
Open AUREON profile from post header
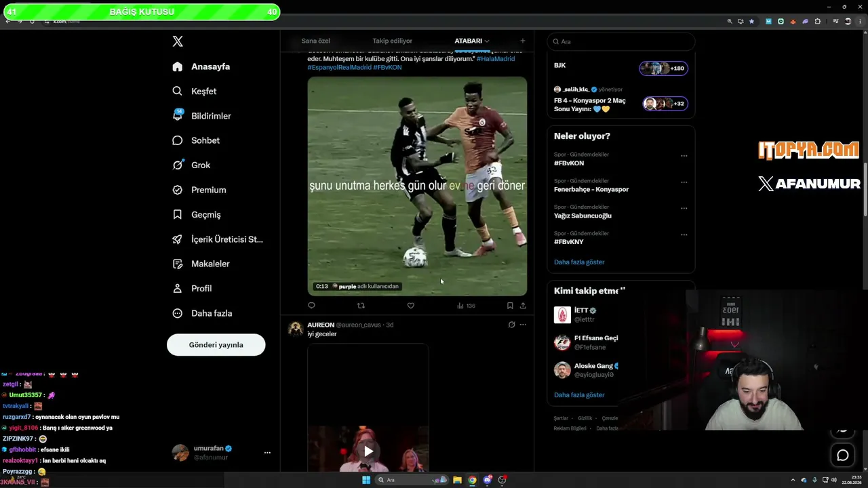pos(321,325)
